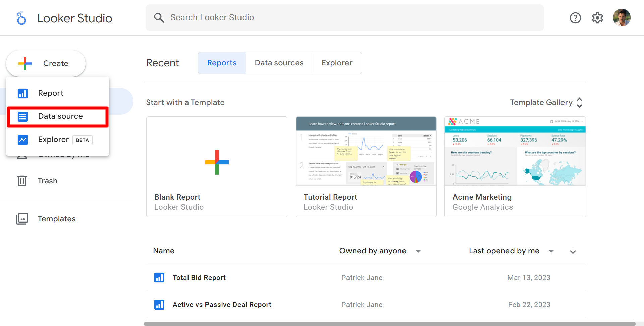This screenshot has width=644, height=326.
Task: Click the Explorer line chart icon
Action: 22,140
